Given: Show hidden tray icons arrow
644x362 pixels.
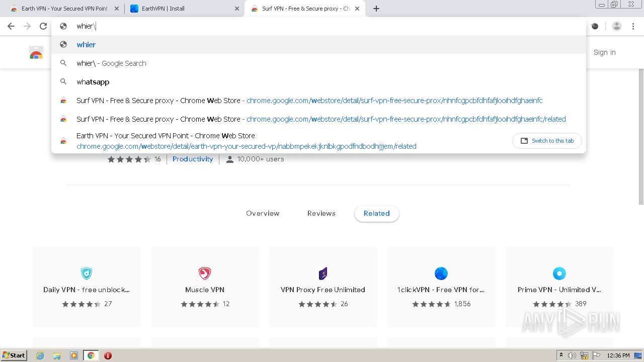Looking at the screenshot, I should [561, 355].
